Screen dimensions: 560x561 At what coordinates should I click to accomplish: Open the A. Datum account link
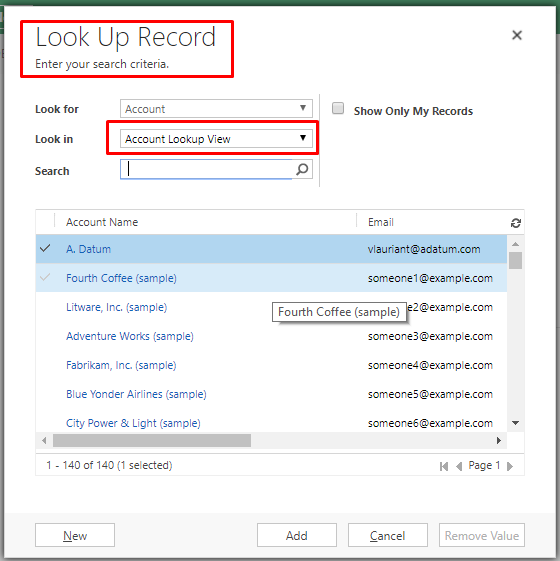pyautogui.click(x=88, y=249)
